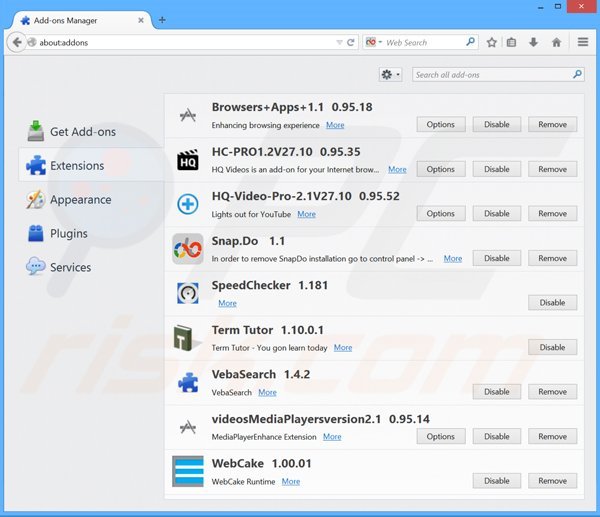Bookmark this page with the star icon
The height and width of the screenshot is (517, 600).
click(492, 42)
